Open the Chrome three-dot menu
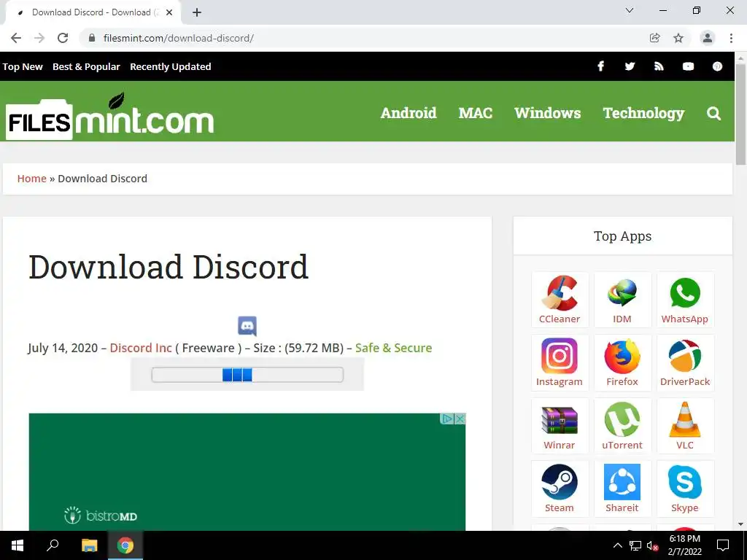 coord(731,38)
